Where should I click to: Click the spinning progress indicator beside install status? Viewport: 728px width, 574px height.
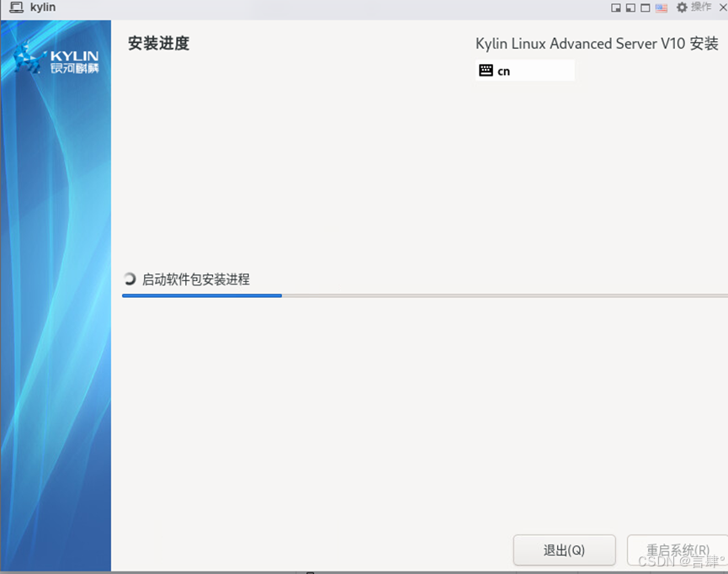(129, 279)
